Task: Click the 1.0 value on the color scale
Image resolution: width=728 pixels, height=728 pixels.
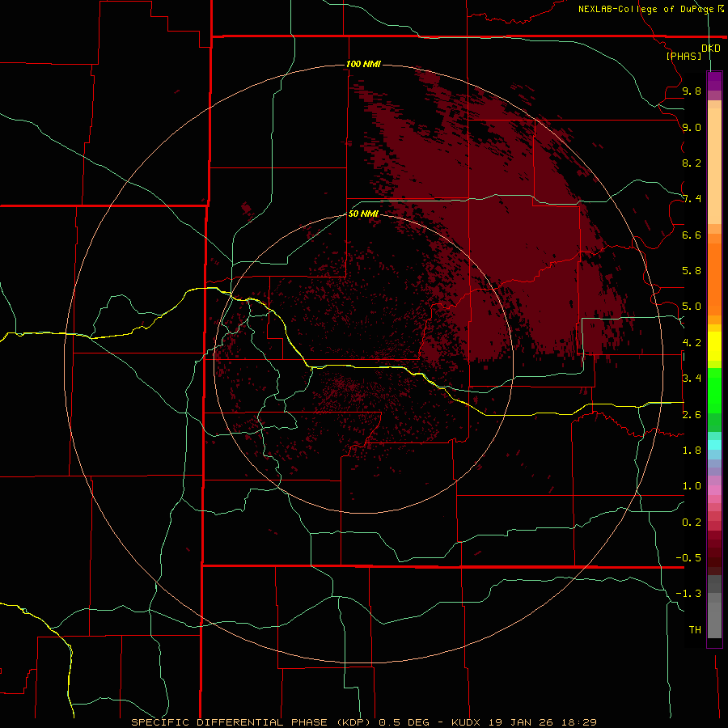Action: [x=692, y=486]
